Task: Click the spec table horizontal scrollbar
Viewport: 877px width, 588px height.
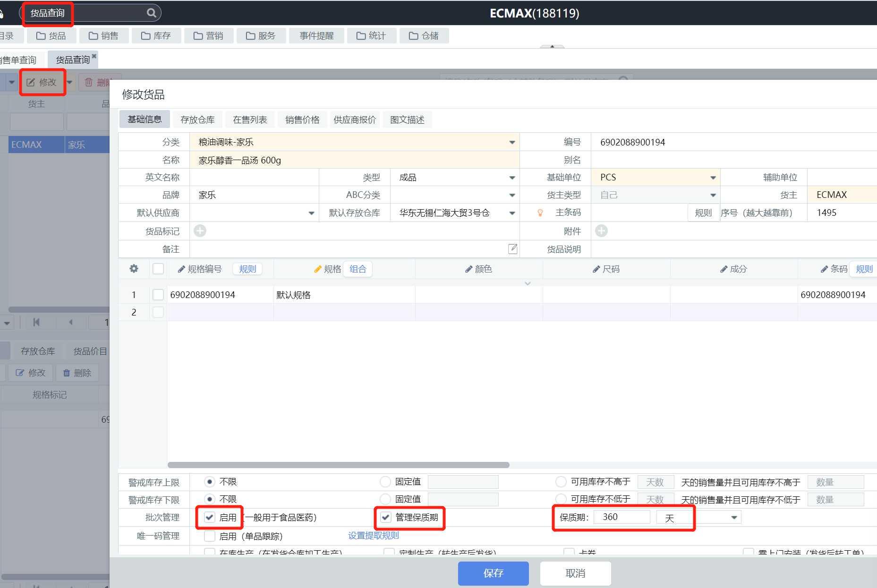Action: pyautogui.click(x=338, y=465)
